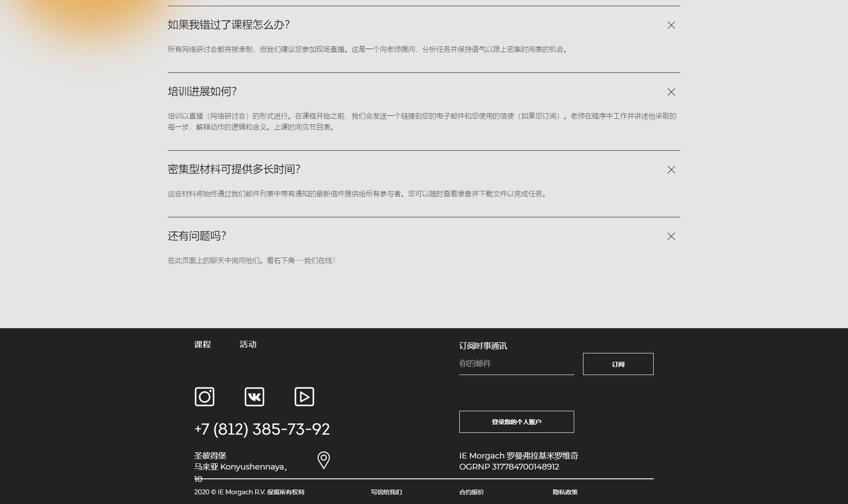Click the "如果我错过了课程怎么办?" question heading
Screen dimensions: 848x504
click(x=229, y=25)
